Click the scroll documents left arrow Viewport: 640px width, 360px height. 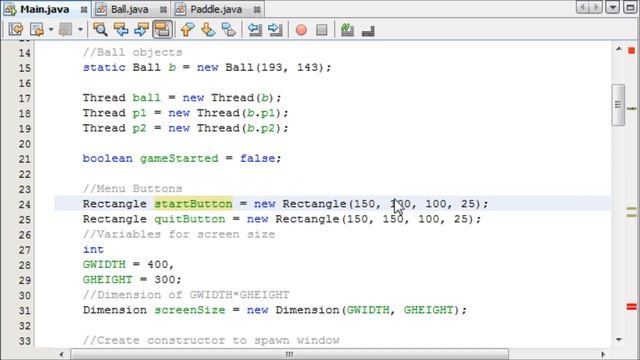pos(582,7)
